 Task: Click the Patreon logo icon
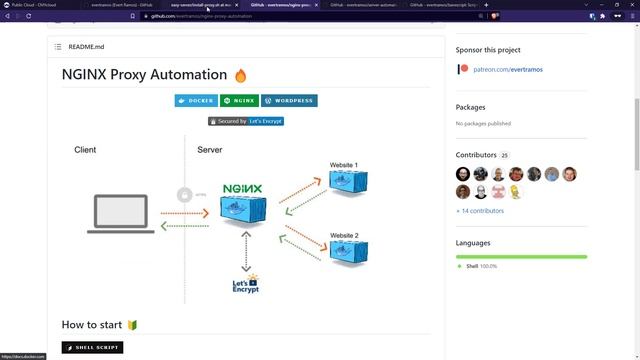(x=463, y=69)
